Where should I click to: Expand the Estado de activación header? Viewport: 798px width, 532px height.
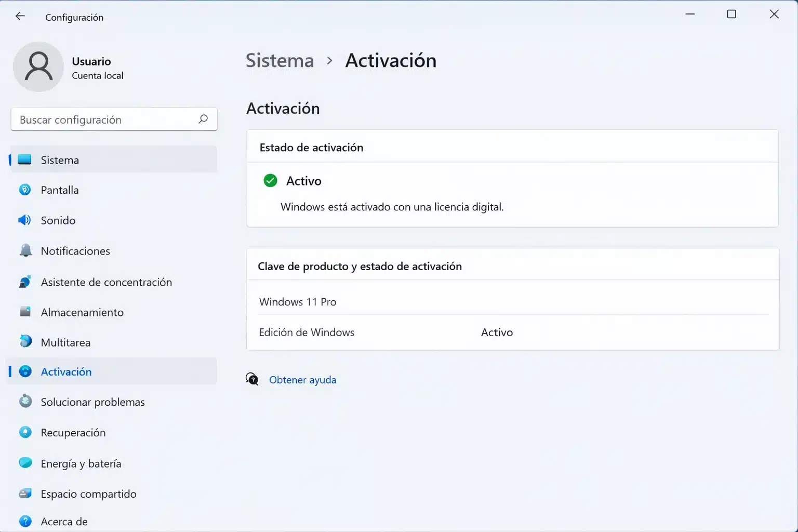tap(512, 147)
